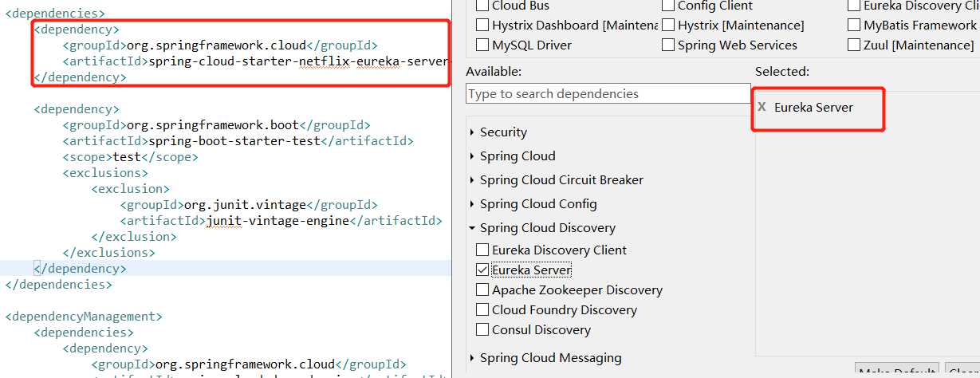Click the closing '</exclusion>' tag
980x378 pixels.
(x=134, y=237)
